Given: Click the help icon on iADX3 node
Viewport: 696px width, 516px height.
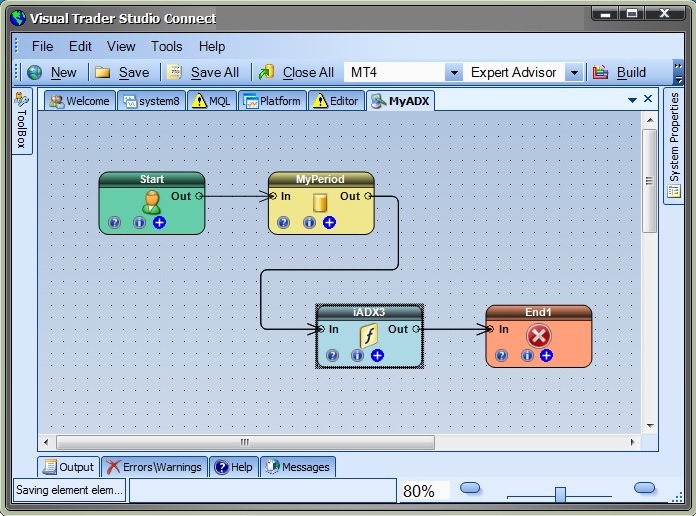Looking at the screenshot, I should 332,355.
